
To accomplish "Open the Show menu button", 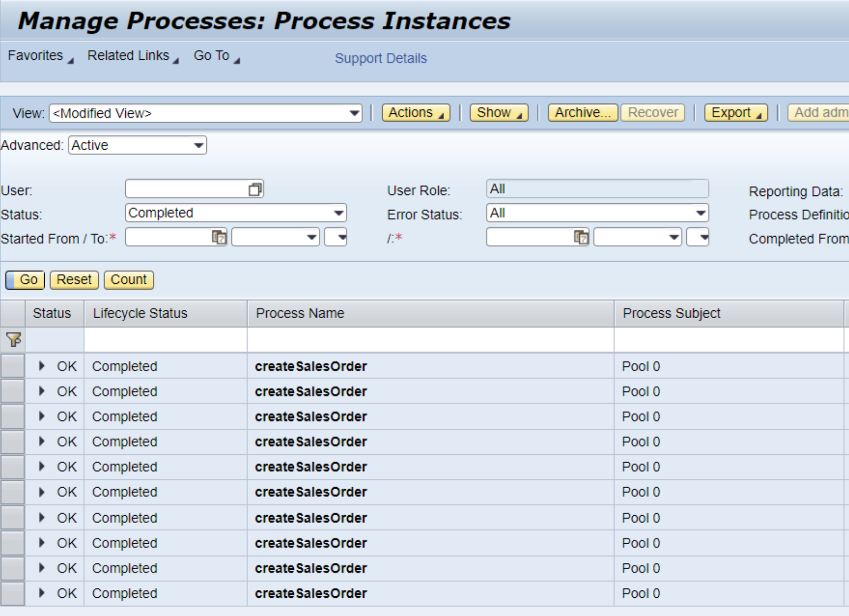I will click(x=499, y=113).
